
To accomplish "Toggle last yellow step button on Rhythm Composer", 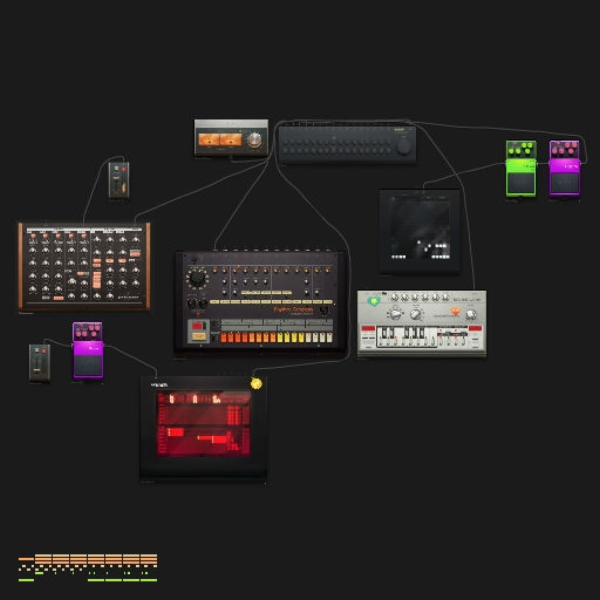I will 301,337.
